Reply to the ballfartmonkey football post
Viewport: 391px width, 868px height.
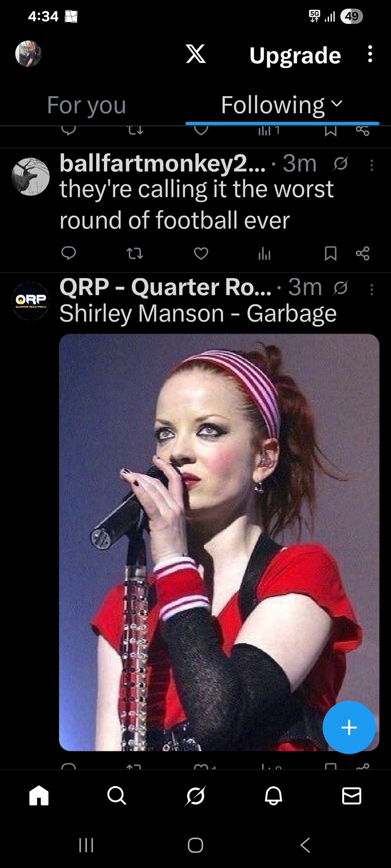click(x=69, y=253)
